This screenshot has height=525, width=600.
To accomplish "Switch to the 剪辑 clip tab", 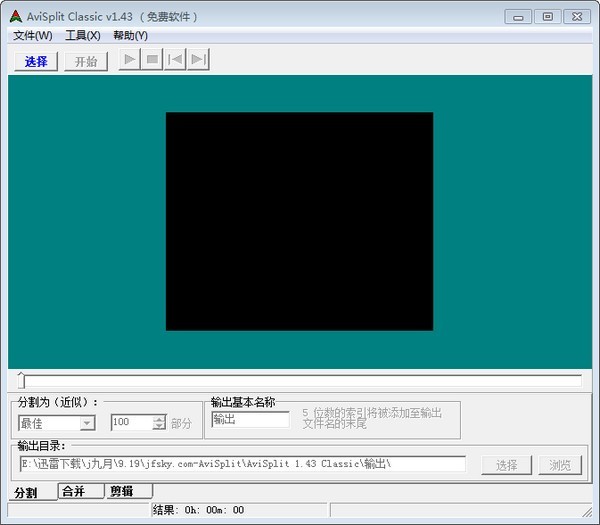I will 129,491.
